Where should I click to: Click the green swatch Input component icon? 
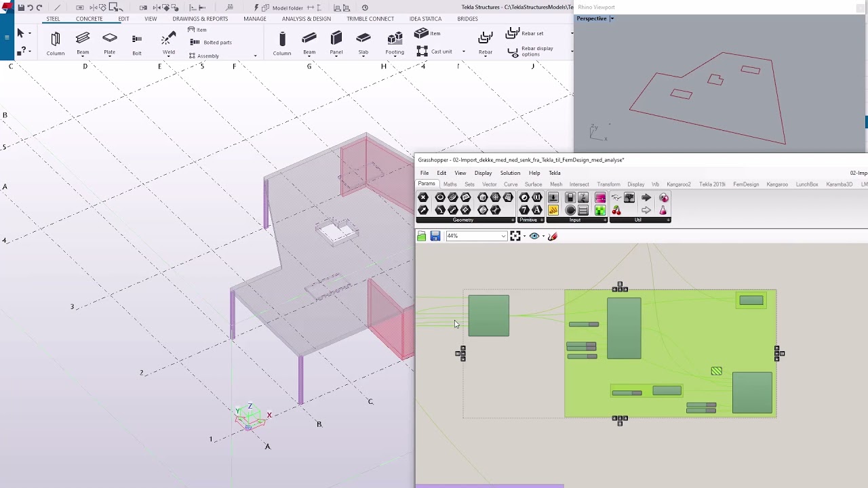pyautogui.click(x=600, y=210)
